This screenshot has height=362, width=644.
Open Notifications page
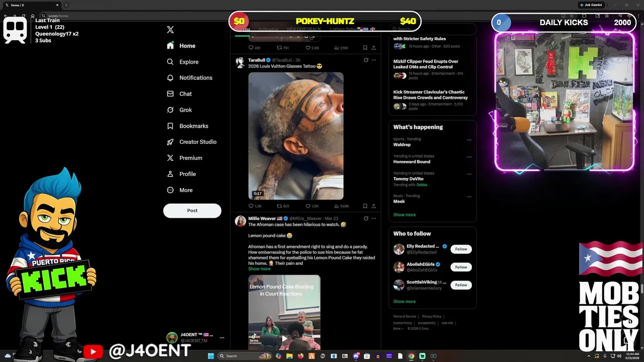(x=190, y=78)
